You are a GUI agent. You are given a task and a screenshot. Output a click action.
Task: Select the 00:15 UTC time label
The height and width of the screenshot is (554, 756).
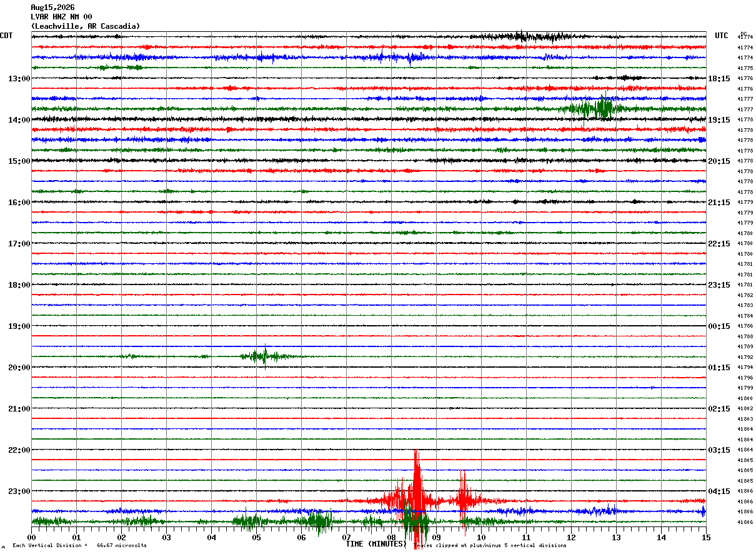pos(719,326)
